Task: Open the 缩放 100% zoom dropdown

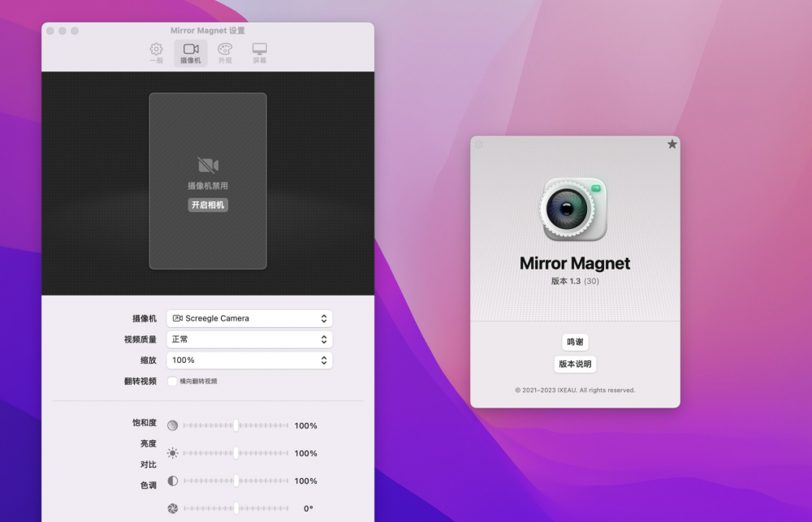Action: click(249, 360)
